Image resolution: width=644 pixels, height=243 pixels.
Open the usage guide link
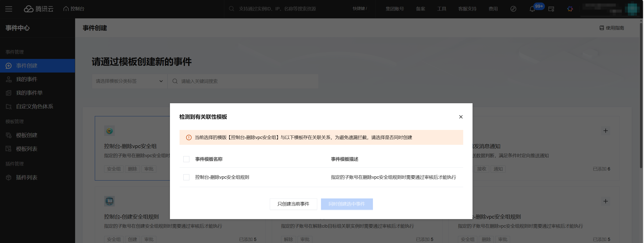coord(612,28)
